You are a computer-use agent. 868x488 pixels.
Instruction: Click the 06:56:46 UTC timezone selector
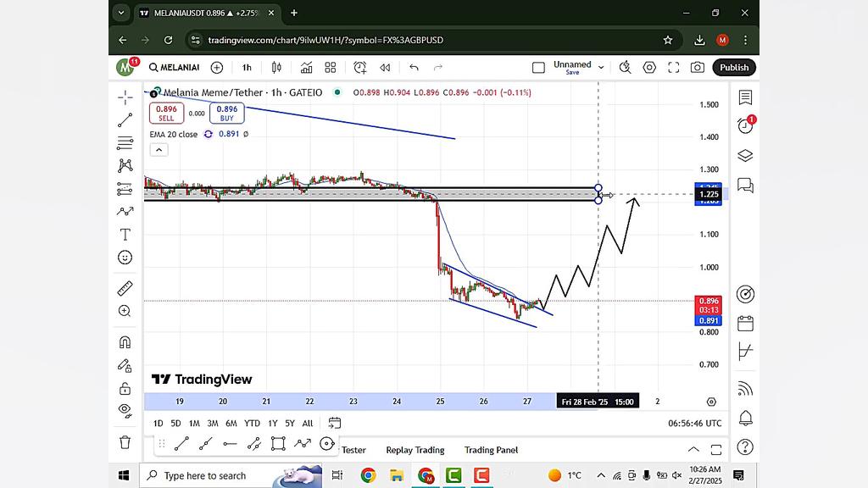[695, 424]
